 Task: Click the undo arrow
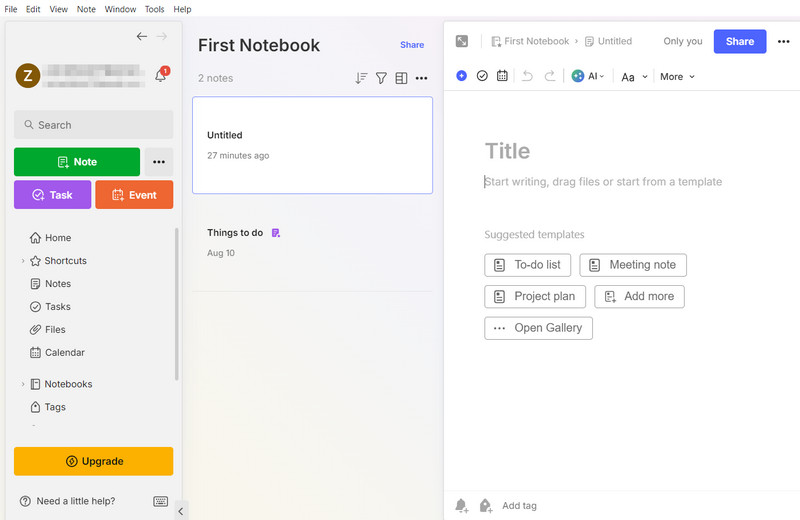(x=528, y=76)
